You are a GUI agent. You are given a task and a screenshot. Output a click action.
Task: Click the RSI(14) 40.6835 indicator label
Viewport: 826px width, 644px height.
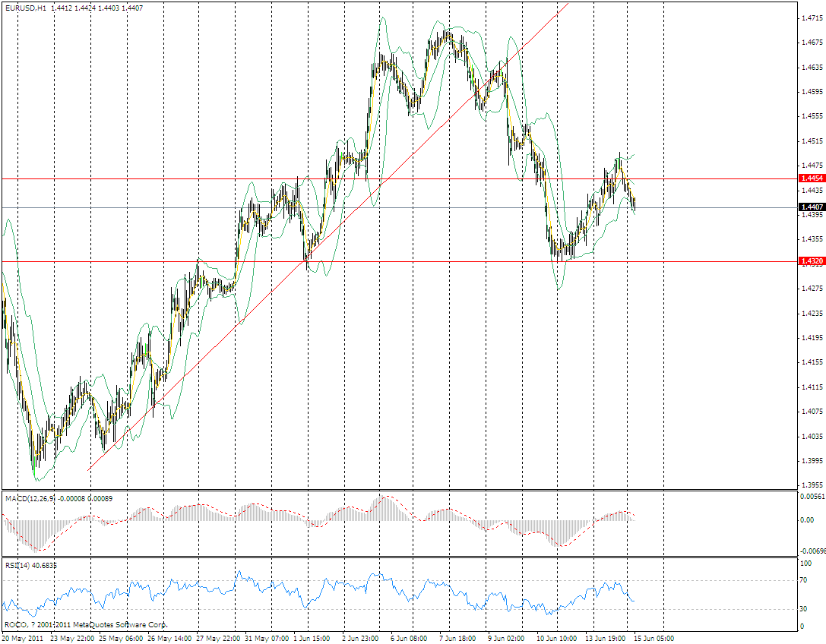31,565
